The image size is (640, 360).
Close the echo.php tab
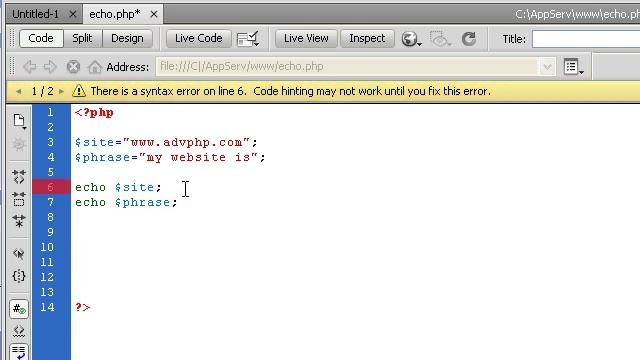coord(153,14)
